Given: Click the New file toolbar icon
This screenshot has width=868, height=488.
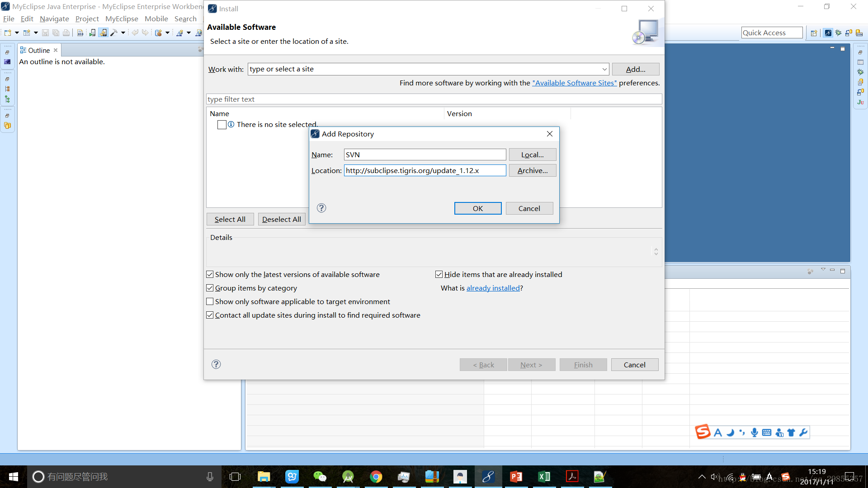Looking at the screenshot, I should pos(8,33).
